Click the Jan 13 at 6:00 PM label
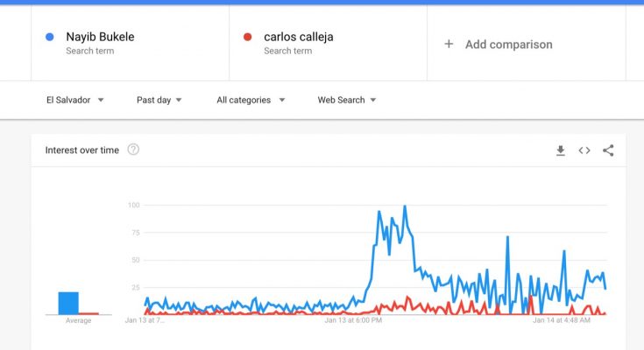This screenshot has width=644, height=350. click(353, 320)
